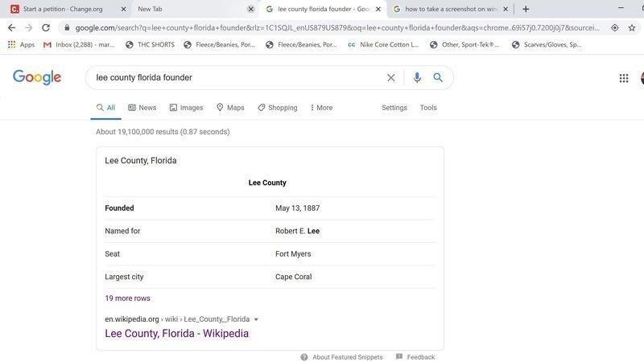Screen dimensions: 644x362
Task: Reload the page with the refresh icon
Action: tap(46, 27)
